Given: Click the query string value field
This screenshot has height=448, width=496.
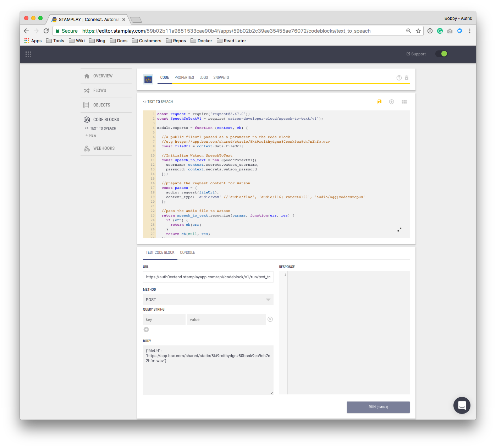Looking at the screenshot, I should coord(226,319).
